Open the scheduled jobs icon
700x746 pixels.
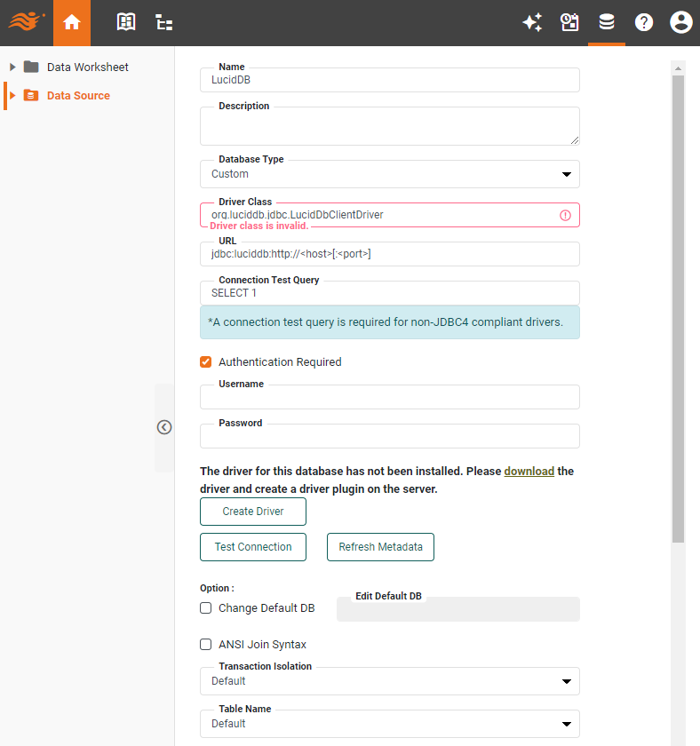coord(569,22)
